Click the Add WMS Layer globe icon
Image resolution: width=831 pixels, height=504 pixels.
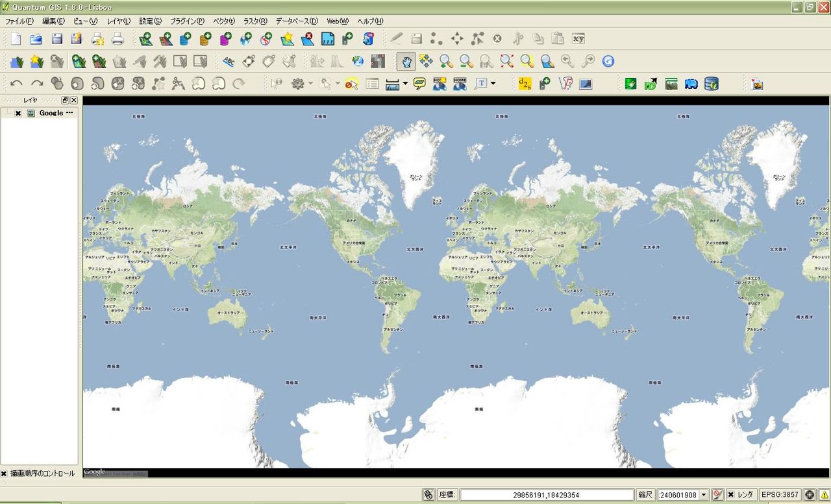click(246, 39)
